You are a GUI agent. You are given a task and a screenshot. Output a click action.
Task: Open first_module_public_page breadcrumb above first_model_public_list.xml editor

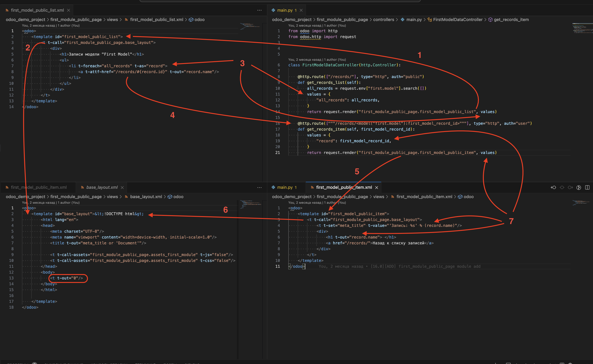coord(76,19)
